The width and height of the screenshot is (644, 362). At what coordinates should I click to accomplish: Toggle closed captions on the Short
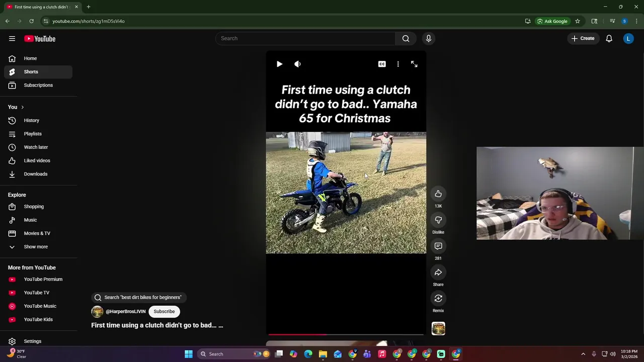click(382, 64)
